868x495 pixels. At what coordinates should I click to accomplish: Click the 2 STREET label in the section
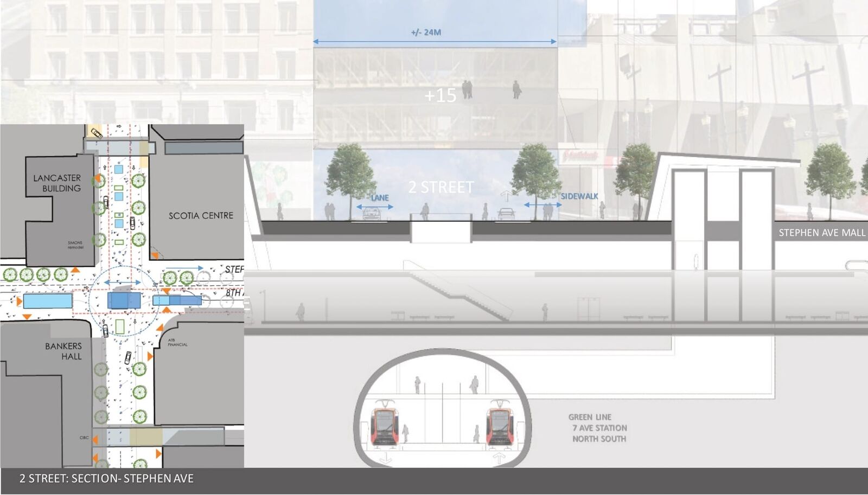tap(441, 188)
